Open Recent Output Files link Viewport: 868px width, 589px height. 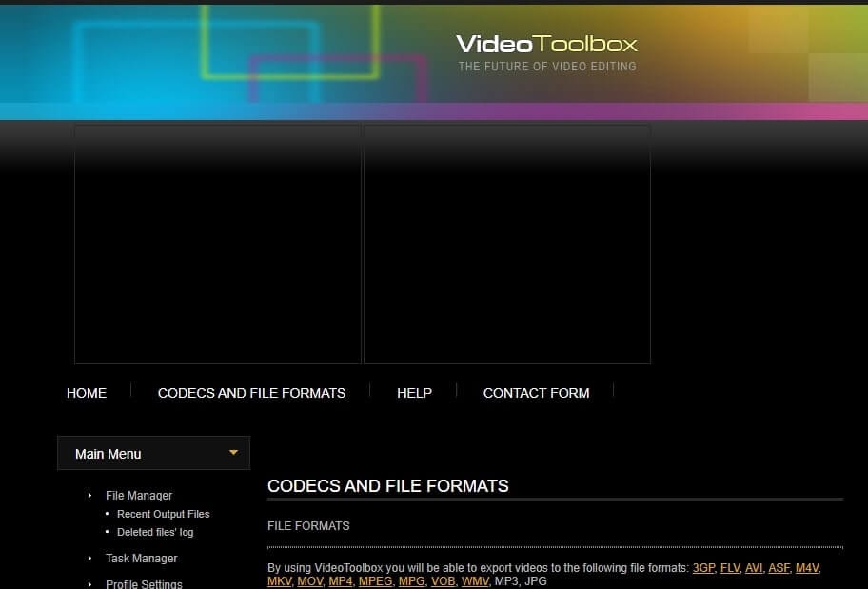(164, 514)
